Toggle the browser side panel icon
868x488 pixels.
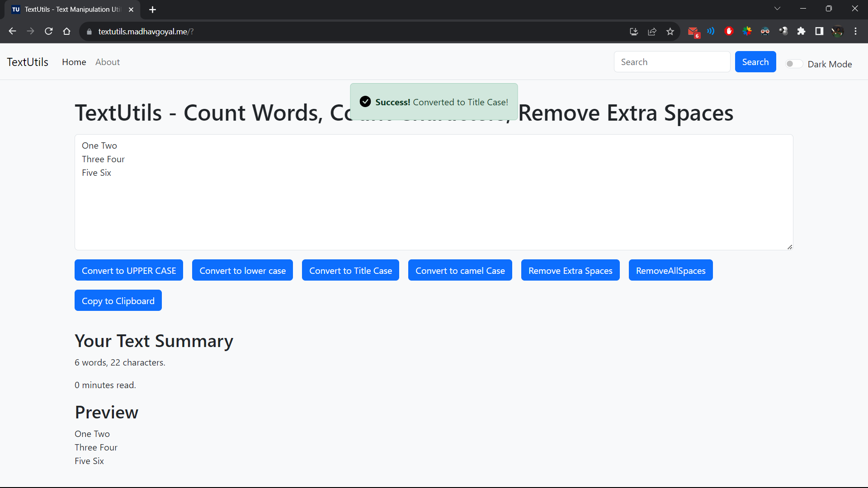coord(819,31)
